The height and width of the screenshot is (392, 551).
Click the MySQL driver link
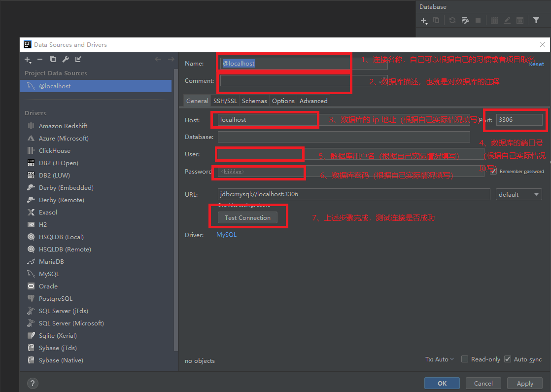pos(226,235)
